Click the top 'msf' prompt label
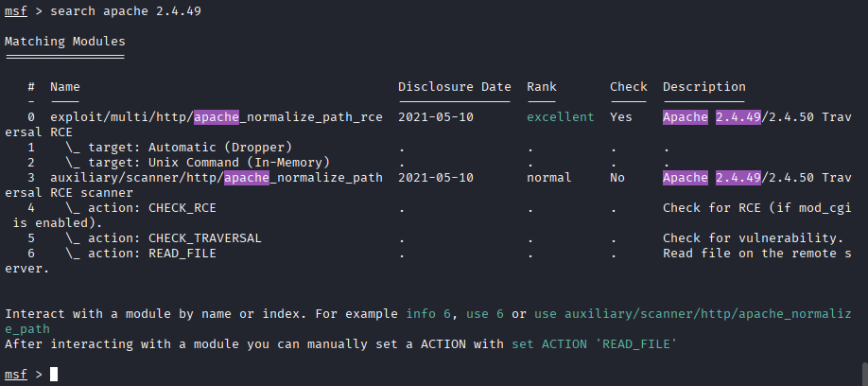 point(16,11)
